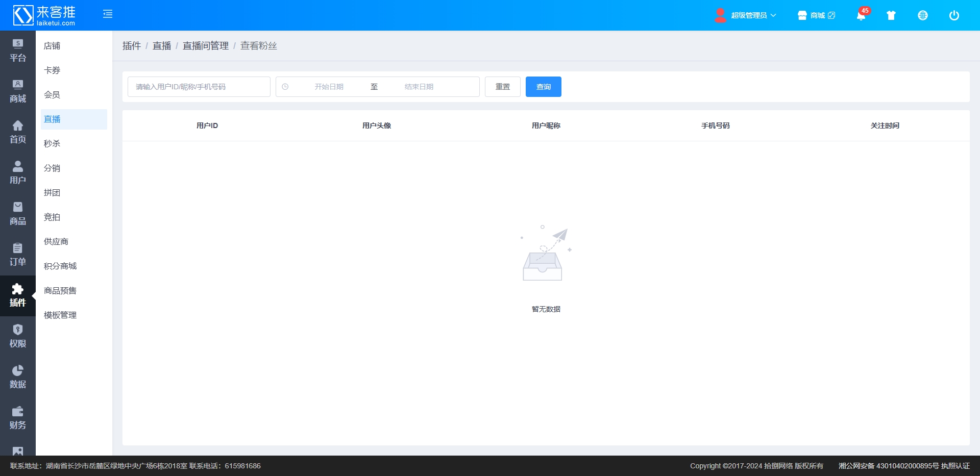Select 秒杀 in the plugin submenu
The width and height of the screenshot is (980, 476).
pyautogui.click(x=52, y=144)
